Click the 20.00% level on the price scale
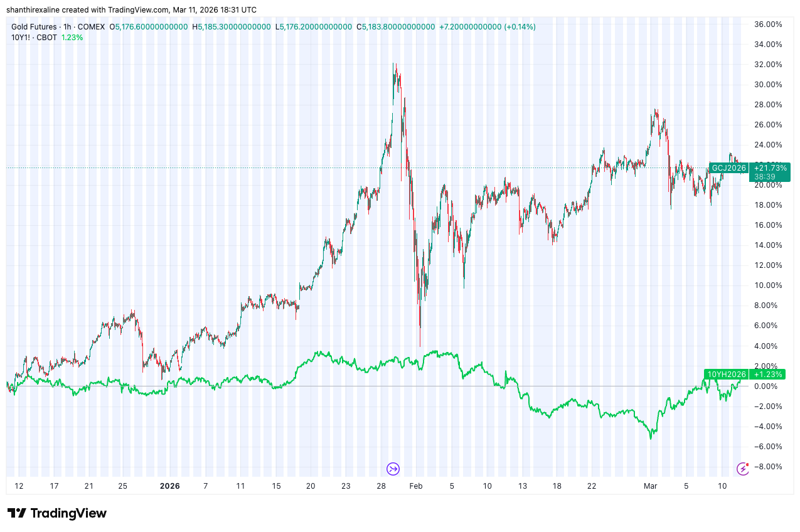Image resolution: width=800 pixels, height=532 pixels. (x=767, y=184)
